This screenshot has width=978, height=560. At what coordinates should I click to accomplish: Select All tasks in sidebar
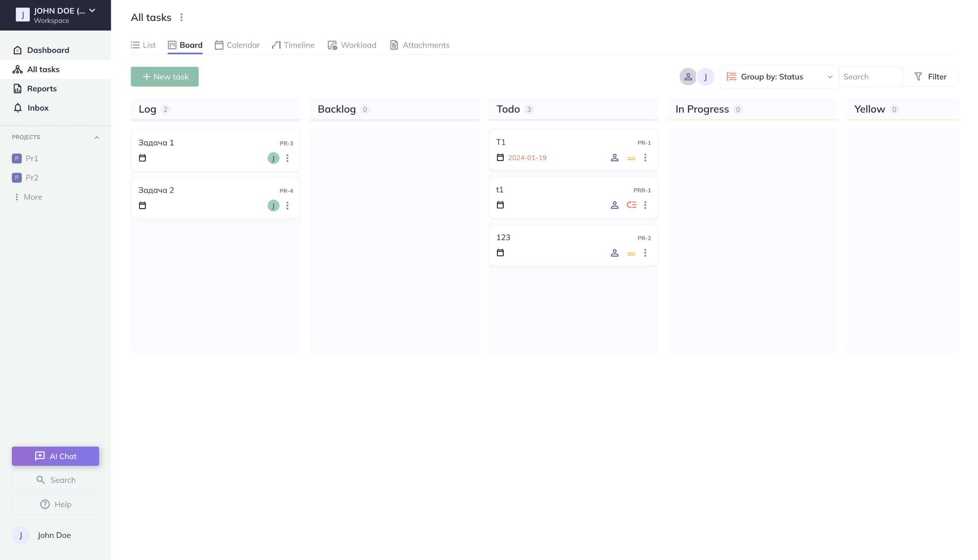point(55,69)
